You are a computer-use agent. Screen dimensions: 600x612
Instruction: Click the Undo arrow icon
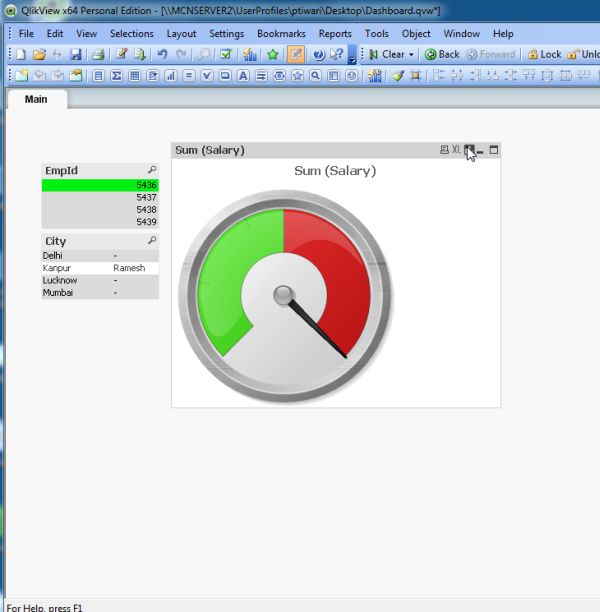(162, 54)
